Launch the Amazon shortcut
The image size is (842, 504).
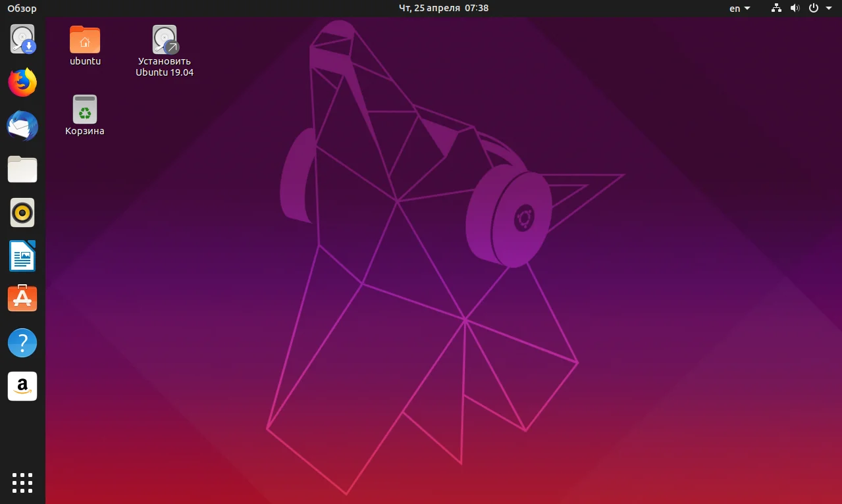22,386
